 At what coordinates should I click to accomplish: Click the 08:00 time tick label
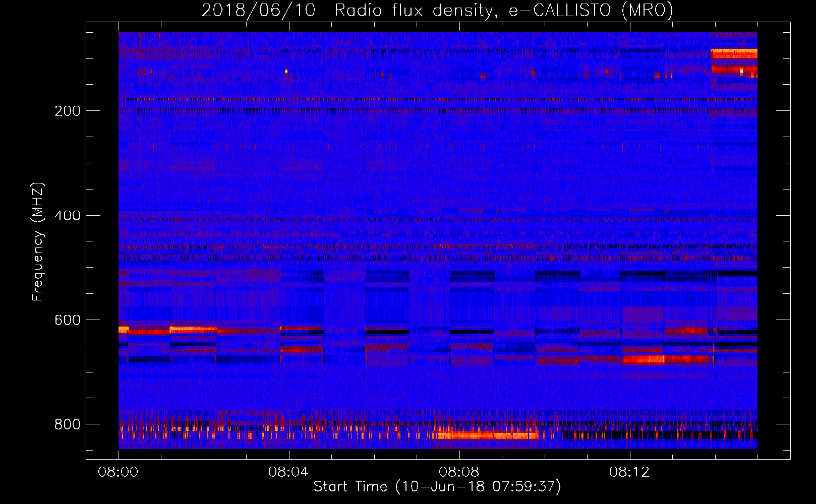118,472
